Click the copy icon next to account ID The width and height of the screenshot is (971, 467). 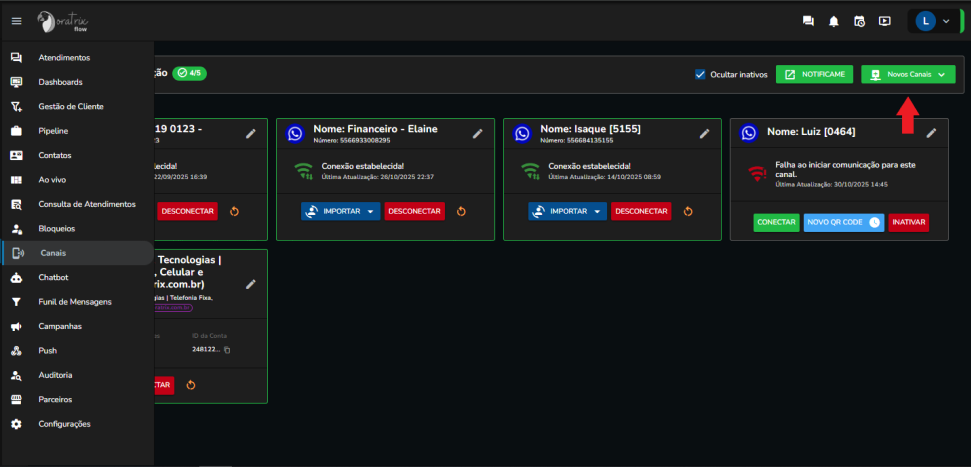227,350
